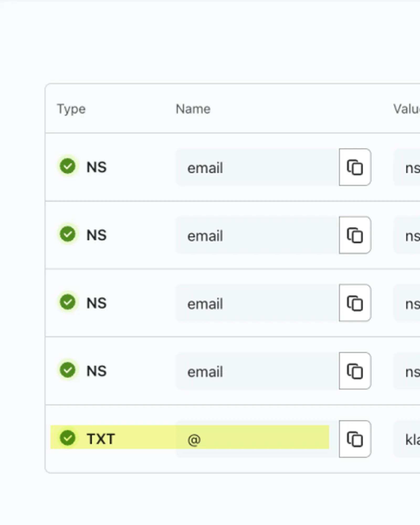Click the green check beside third NS
Screen dimensions: 420x525
68,302
